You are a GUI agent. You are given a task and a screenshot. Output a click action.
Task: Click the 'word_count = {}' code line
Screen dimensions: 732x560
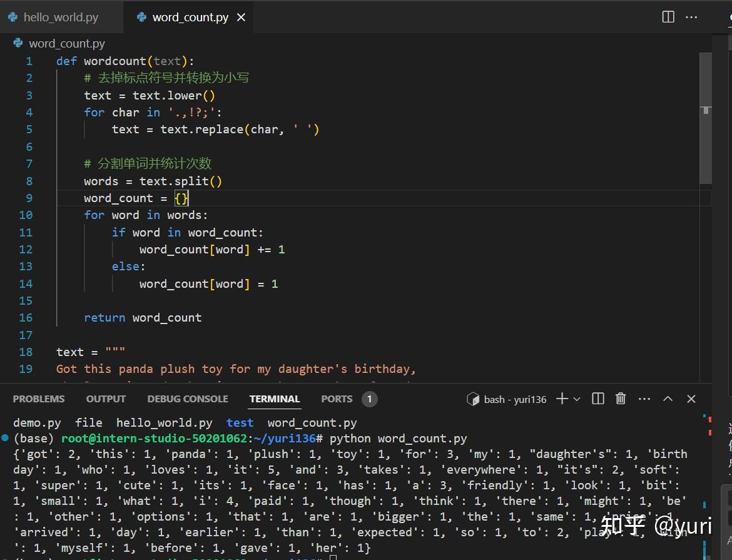click(136, 198)
